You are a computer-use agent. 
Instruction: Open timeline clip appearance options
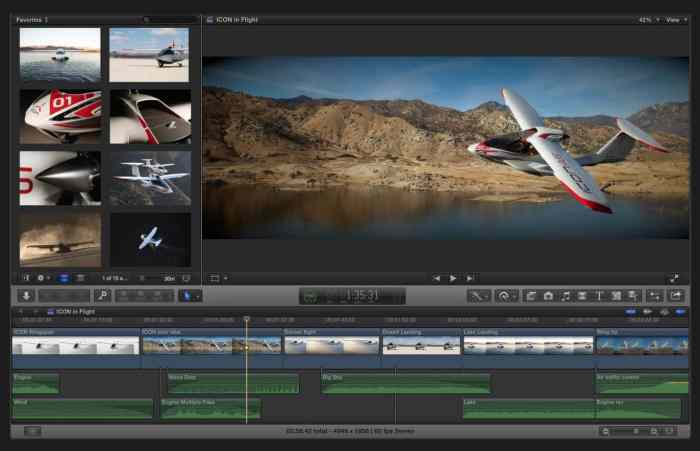tap(670, 431)
